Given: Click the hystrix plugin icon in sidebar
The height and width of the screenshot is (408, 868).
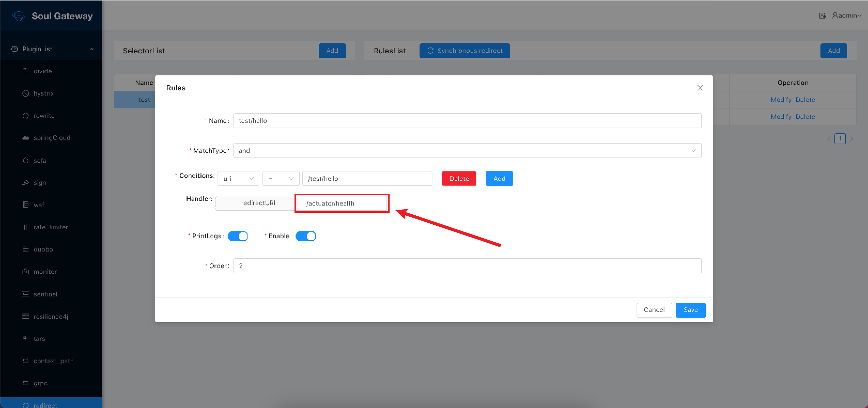Looking at the screenshot, I should (x=26, y=93).
